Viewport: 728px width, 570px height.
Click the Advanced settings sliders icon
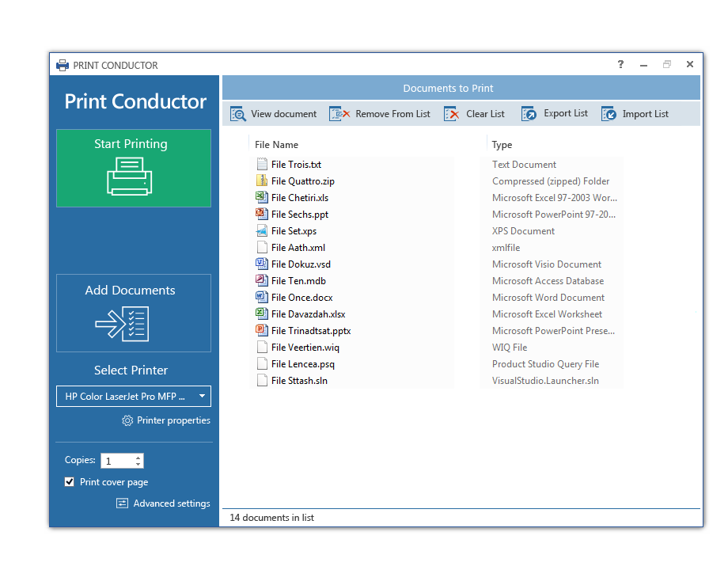tap(122, 503)
